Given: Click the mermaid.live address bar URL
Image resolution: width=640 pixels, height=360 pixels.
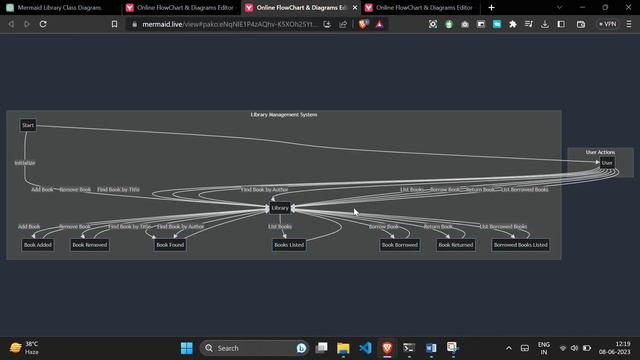Looking at the screenshot, I should [229, 24].
